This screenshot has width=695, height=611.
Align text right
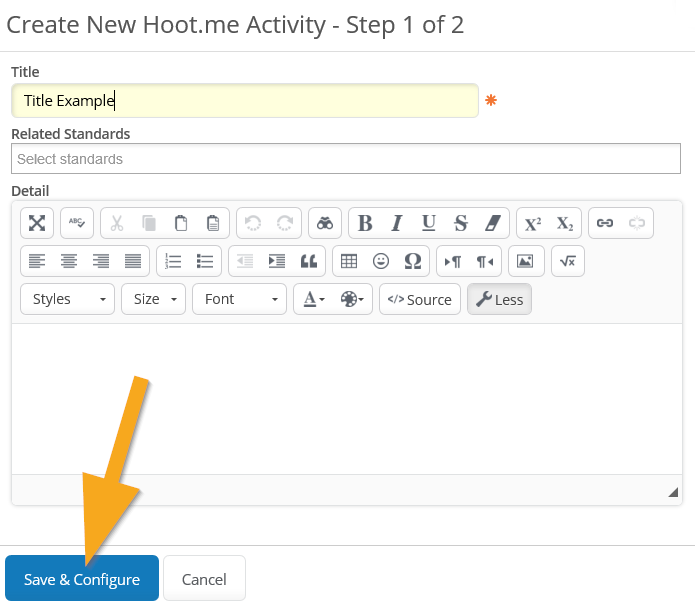[x=101, y=261]
